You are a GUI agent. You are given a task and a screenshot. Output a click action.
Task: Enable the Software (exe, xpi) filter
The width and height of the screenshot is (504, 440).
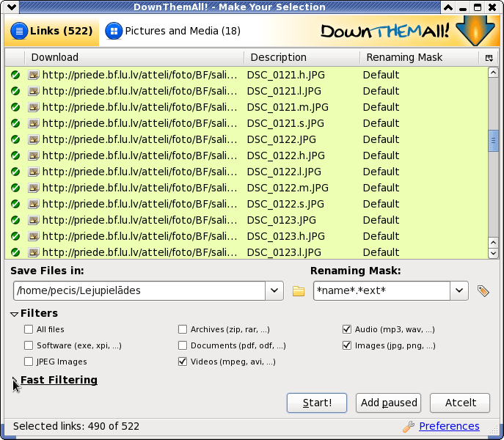pos(29,345)
